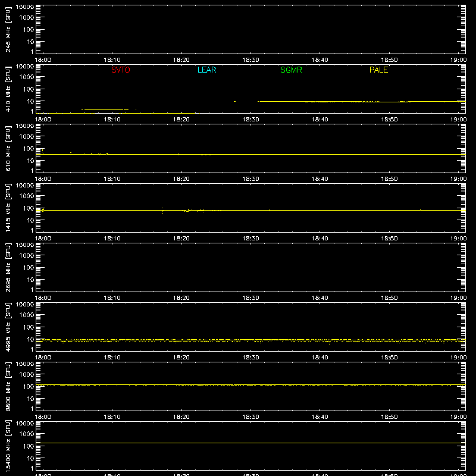
Task: Click the yellow PALE station label
Action: [378, 70]
